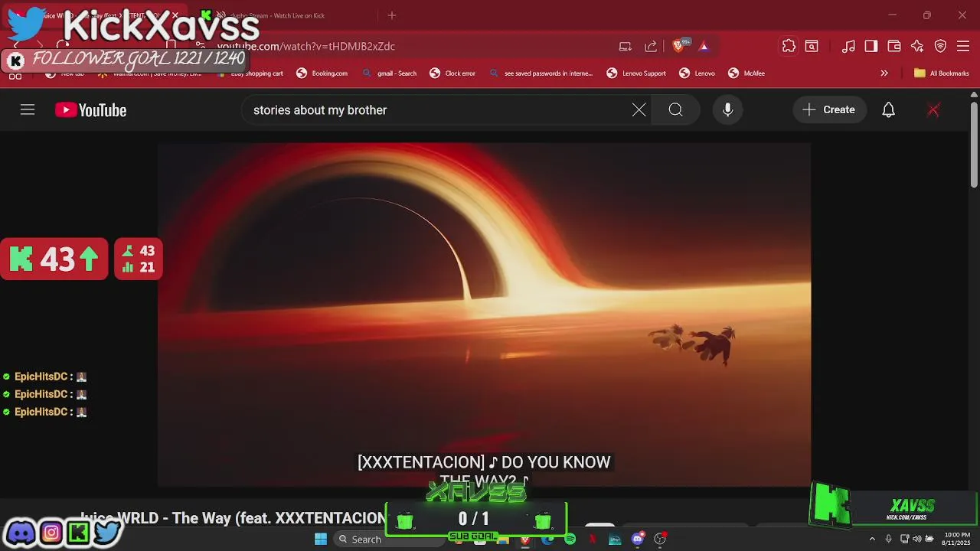The image size is (980, 551).
Task: Open the Lenovo Support bookmark
Action: (636, 73)
